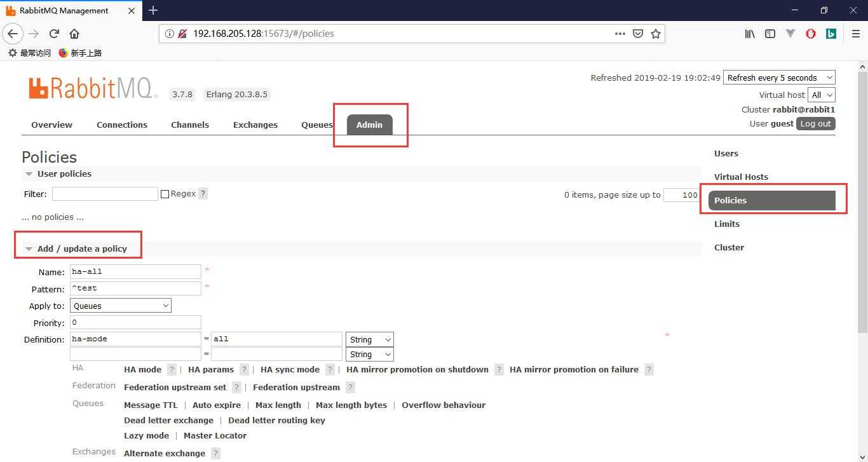This screenshot has height=462, width=868.
Task: Insert the Dead letter routing key
Action: click(x=276, y=420)
